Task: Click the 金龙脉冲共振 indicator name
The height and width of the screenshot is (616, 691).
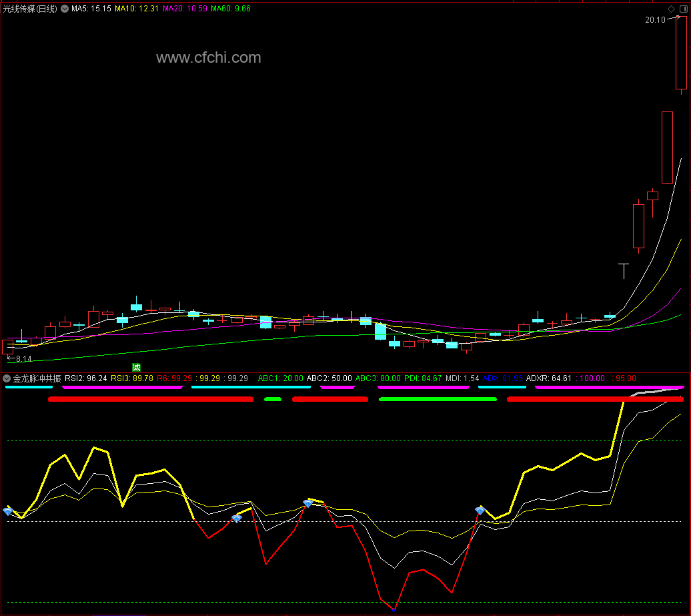Action: click(37, 378)
